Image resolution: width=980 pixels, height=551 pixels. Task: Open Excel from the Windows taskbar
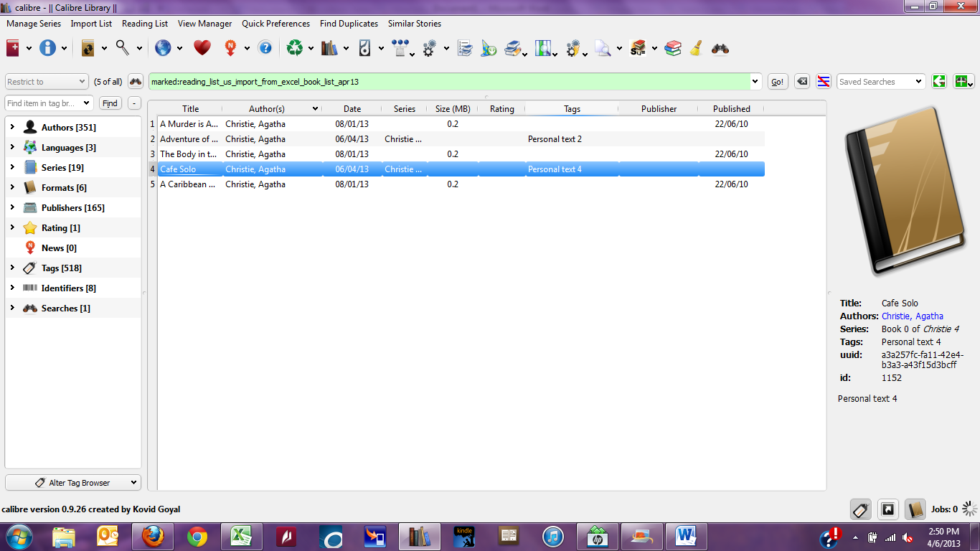241,536
